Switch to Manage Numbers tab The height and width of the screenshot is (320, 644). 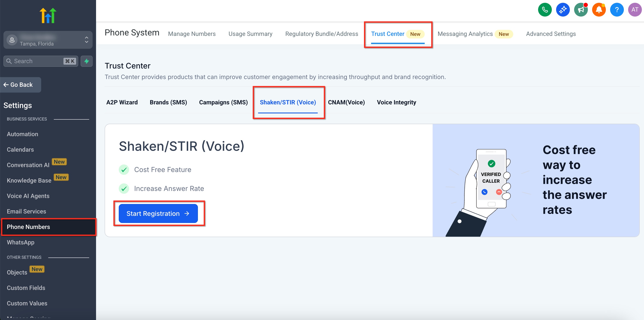[x=191, y=34]
